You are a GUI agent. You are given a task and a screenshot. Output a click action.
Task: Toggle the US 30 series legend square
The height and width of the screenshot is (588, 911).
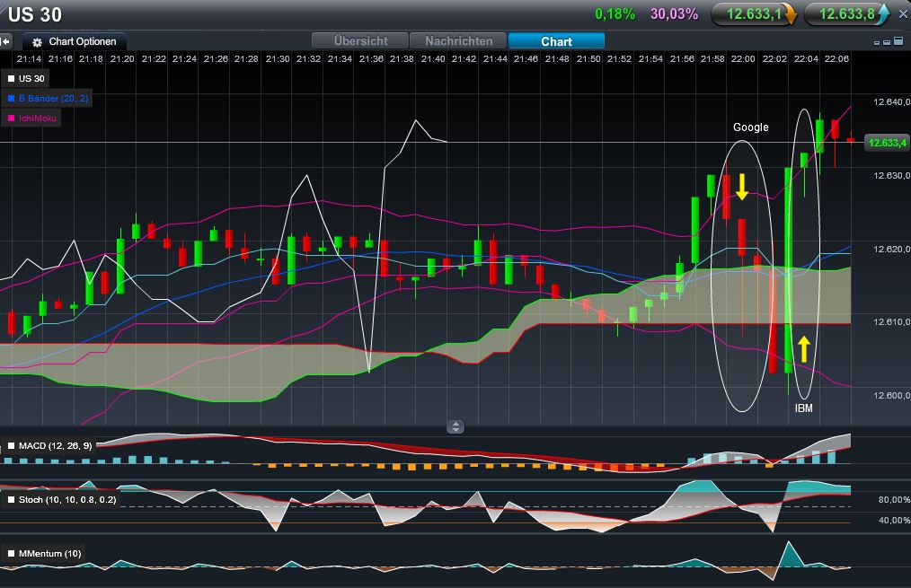13,78
